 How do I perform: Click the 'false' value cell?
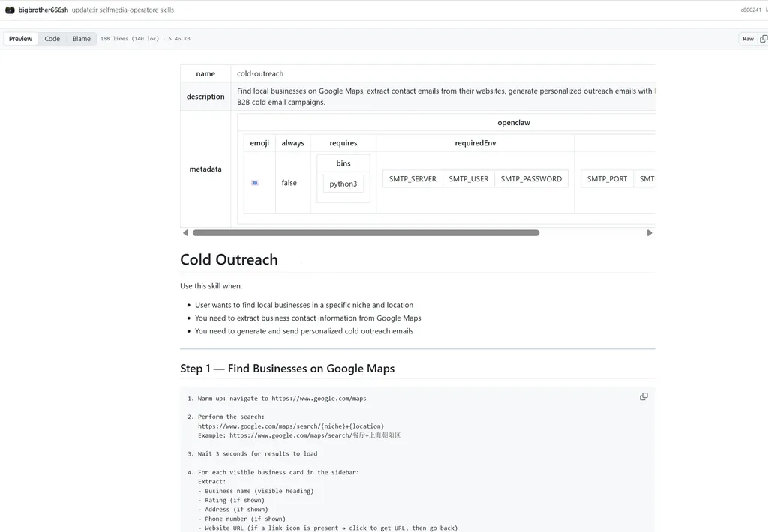(293, 183)
